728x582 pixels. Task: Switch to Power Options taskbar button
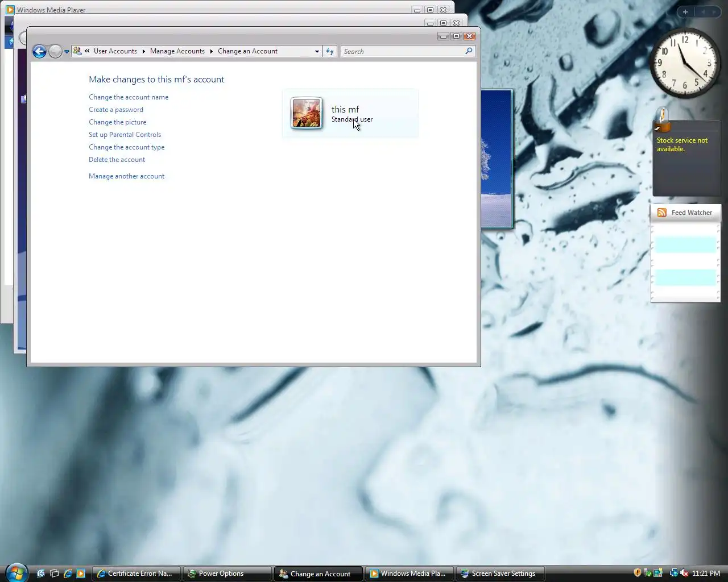click(x=226, y=573)
